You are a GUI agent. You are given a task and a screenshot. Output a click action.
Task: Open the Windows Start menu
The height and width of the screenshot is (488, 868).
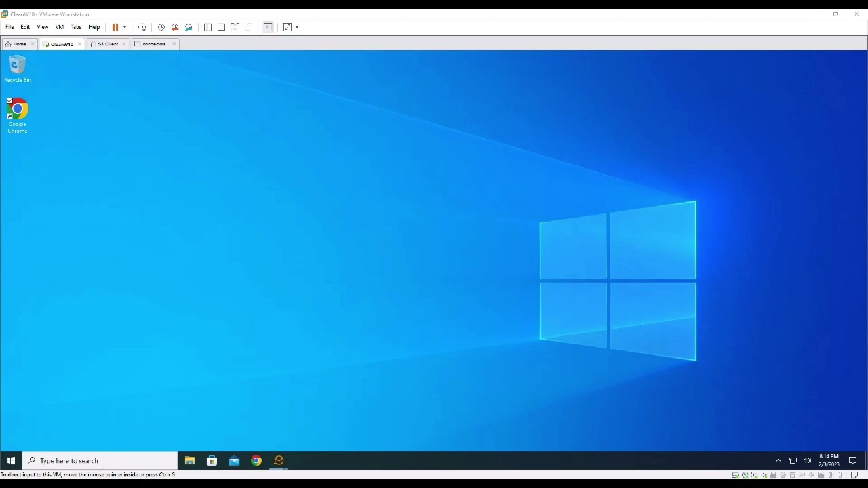tap(11, 461)
